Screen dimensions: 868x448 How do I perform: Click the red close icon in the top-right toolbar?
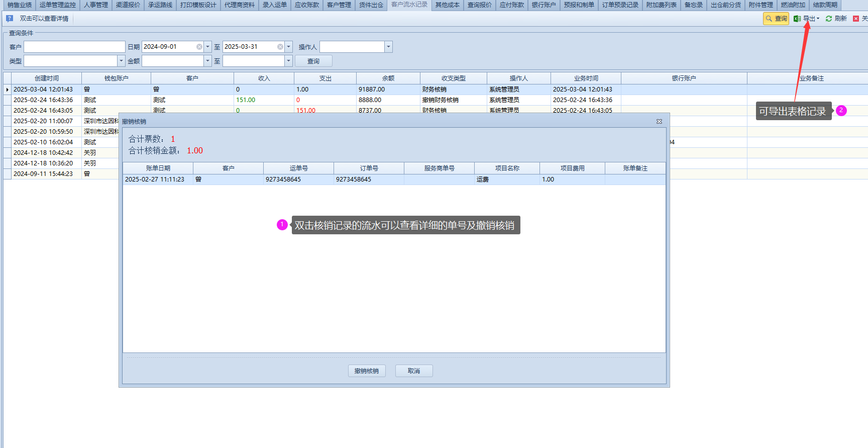point(856,19)
